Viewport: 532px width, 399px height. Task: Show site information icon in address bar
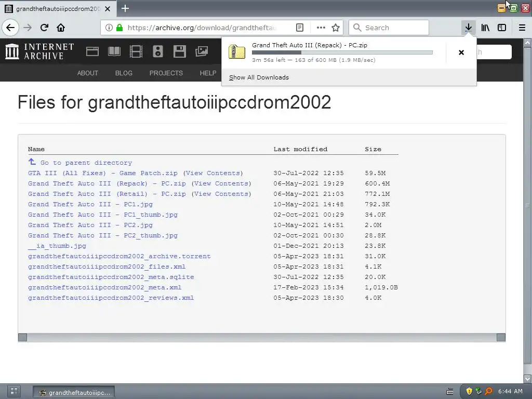109,28
